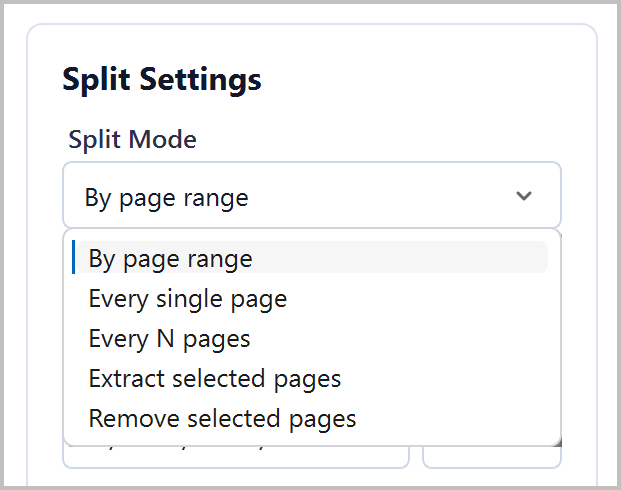Click the Split Mode chevron arrow
Viewport: 621px width, 490px height.
(x=524, y=195)
